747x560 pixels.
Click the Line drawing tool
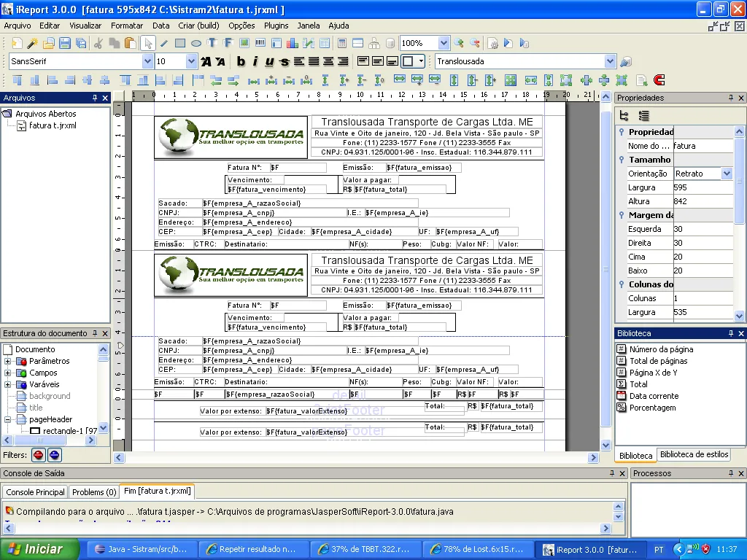coord(164,43)
